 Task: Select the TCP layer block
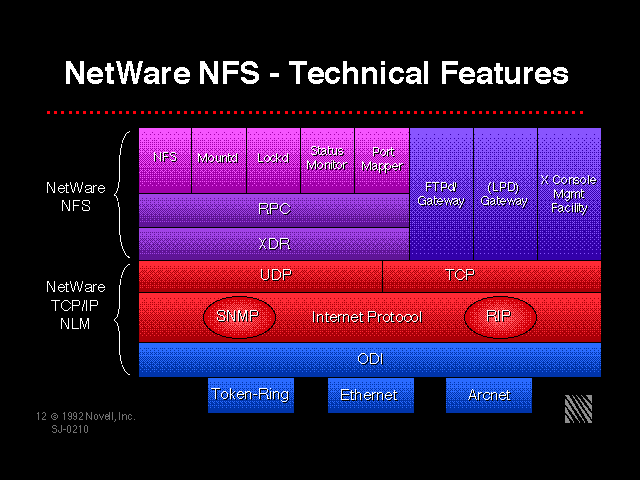click(x=492, y=276)
